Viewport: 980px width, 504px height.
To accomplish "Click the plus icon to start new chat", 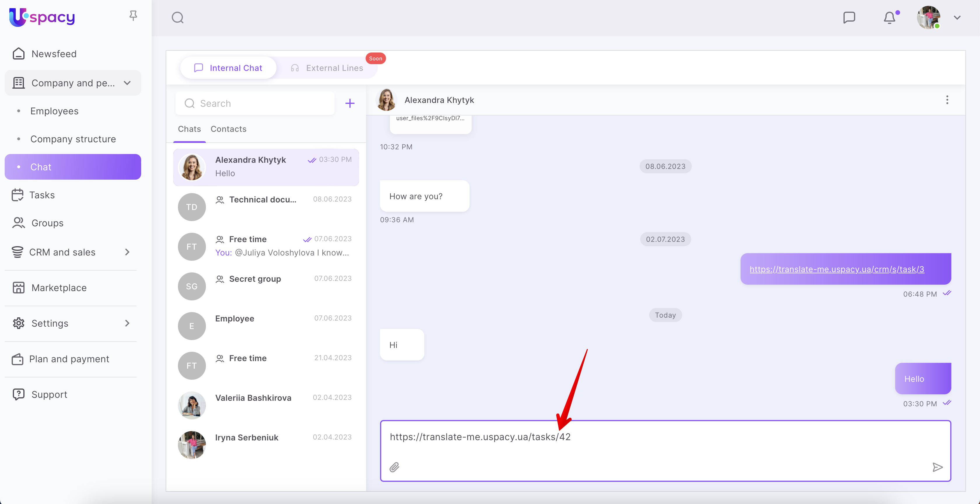I will (x=350, y=104).
